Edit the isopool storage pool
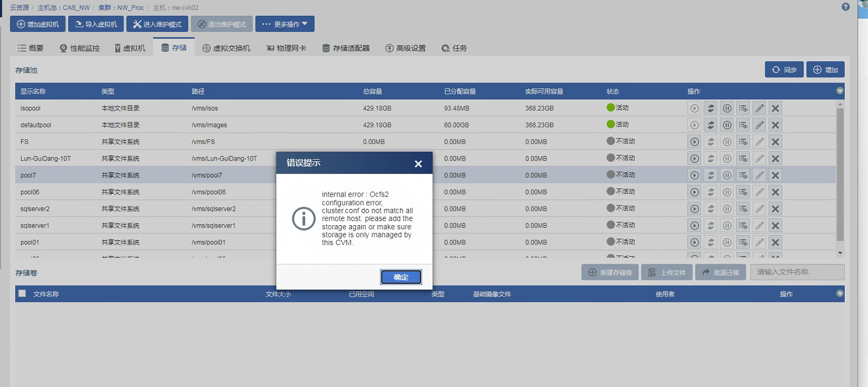868x387 pixels. [x=759, y=108]
